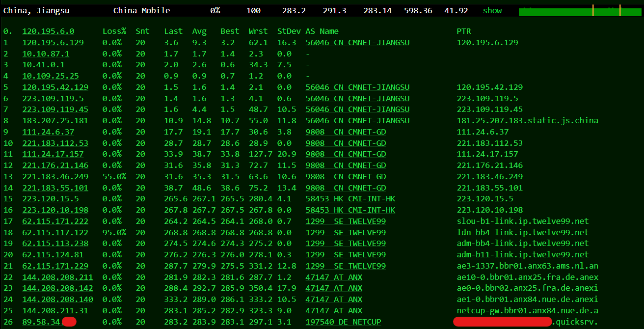Select PTR ldn-bb4-link.ip.twelve99.net
This screenshot has width=644, height=329.
click(523, 233)
